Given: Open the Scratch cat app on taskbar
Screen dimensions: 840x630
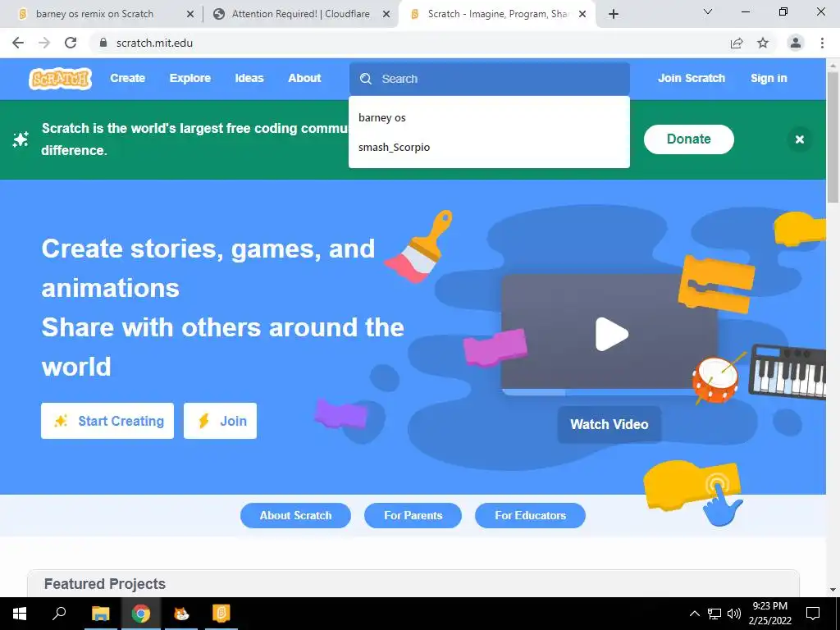Looking at the screenshot, I should 181,614.
